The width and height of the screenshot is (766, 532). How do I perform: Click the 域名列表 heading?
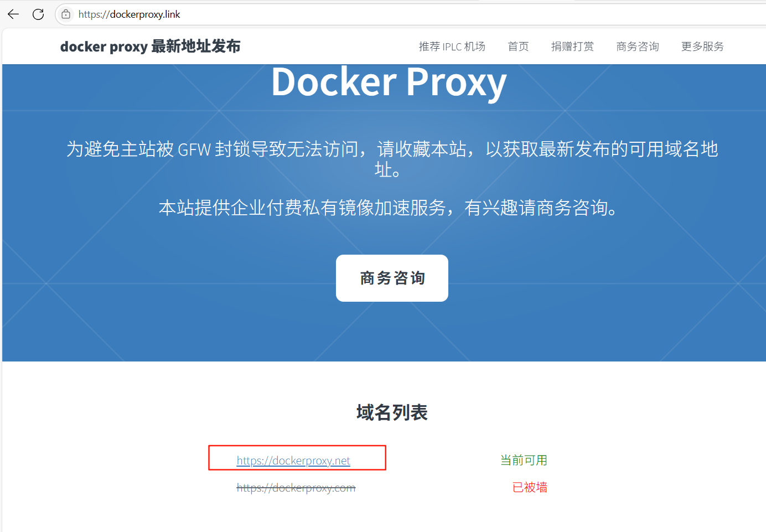(392, 412)
